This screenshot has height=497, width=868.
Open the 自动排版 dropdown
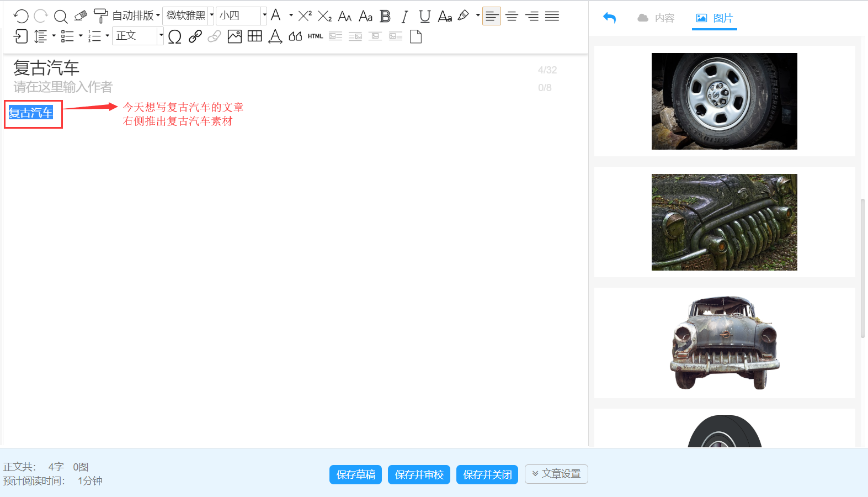(x=136, y=16)
